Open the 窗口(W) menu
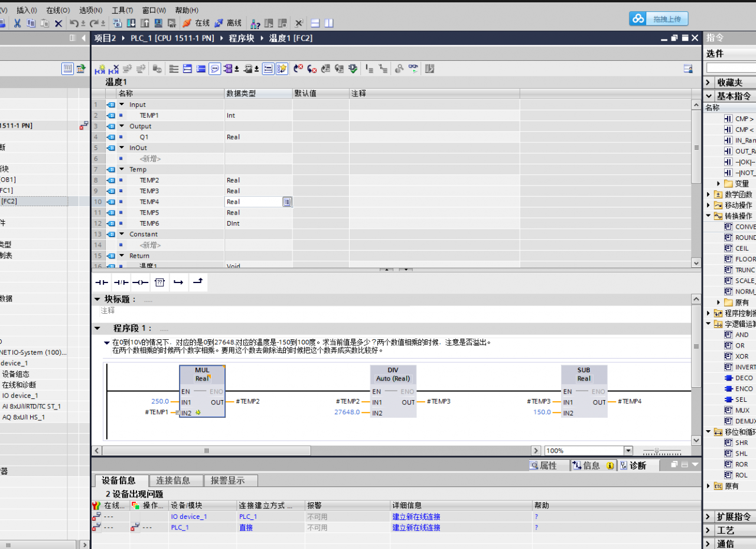This screenshot has height=549, width=756. pyautogui.click(x=154, y=10)
